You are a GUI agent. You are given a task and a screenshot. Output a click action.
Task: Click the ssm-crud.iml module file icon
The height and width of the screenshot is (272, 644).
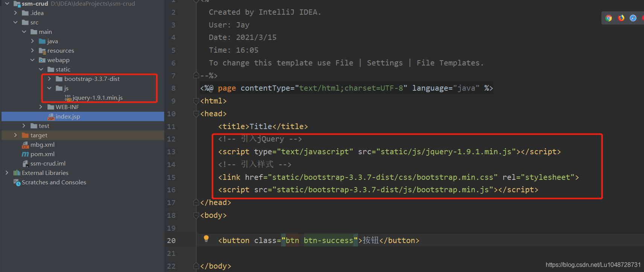point(25,164)
